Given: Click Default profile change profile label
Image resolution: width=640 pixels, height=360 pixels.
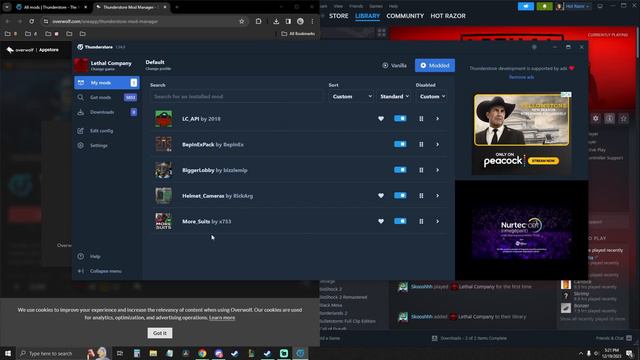Looking at the screenshot, I should (158, 65).
